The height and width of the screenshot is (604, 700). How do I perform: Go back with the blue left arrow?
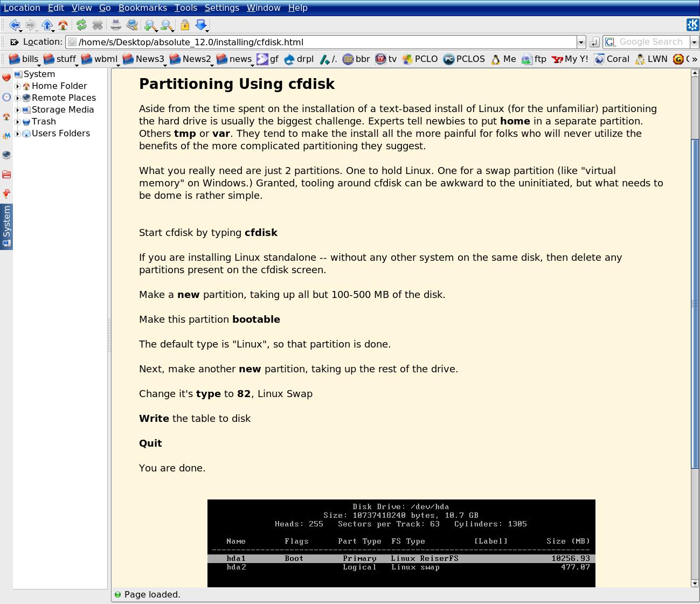(15, 25)
